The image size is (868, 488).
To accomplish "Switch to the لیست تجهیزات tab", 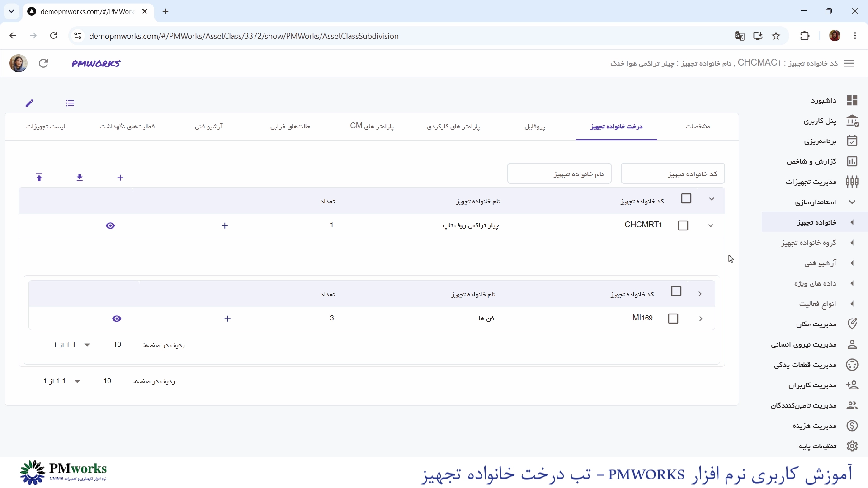I will point(46,127).
